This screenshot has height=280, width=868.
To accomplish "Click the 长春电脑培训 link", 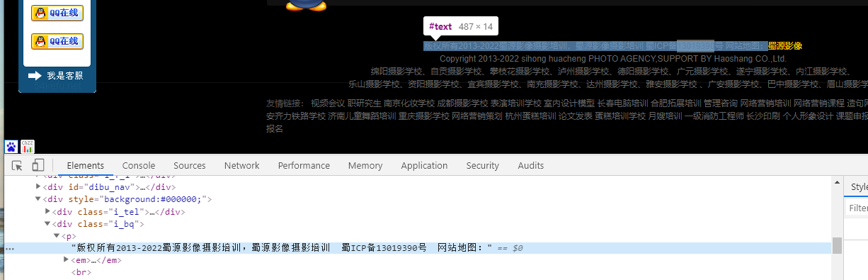I will pos(622,103).
